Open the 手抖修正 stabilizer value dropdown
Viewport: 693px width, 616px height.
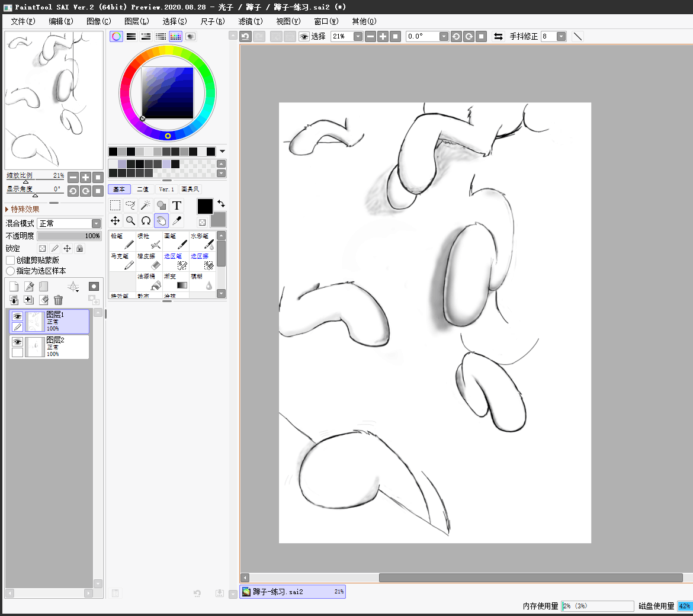pos(560,37)
